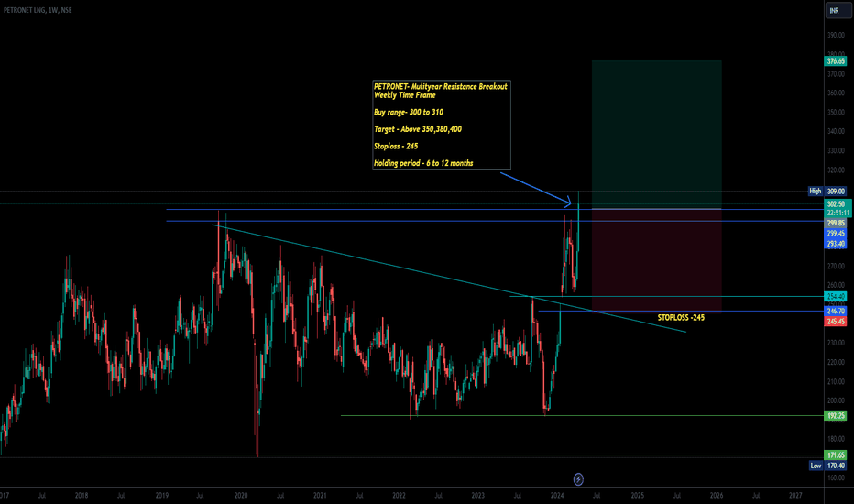Image resolution: width=854 pixels, height=504 pixels.
Task: Click the red 245.45 stop price label
Action: pyautogui.click(x=836, y=322)
